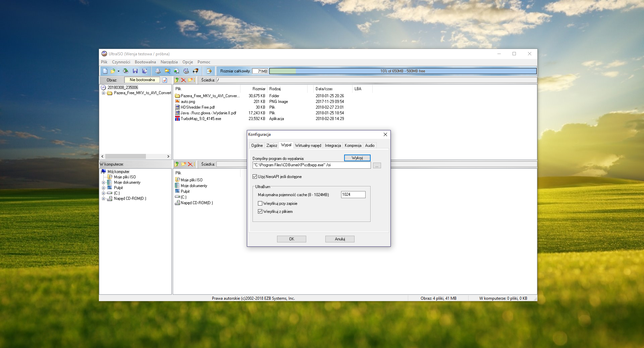The width and height of the screenshot is (644, 348).
Task: Disable the Użyj NeroAPI jeśli dostępne checkbox
Action: pyautogui.click(x=255, y=177)
